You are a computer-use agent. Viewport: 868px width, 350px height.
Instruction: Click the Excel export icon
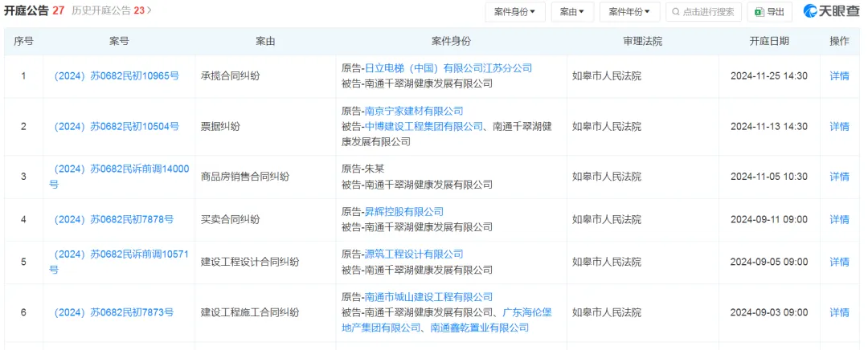point(759,12)
